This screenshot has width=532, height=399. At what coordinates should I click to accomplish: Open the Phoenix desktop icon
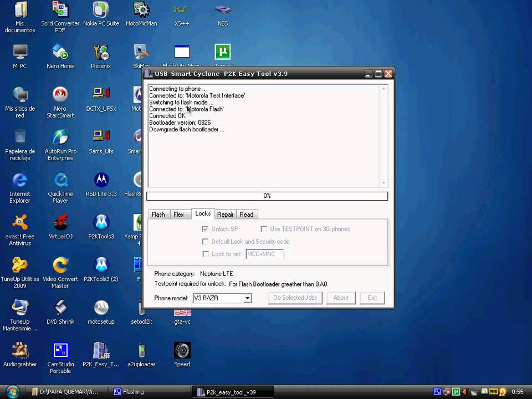[x=101, y=57]
